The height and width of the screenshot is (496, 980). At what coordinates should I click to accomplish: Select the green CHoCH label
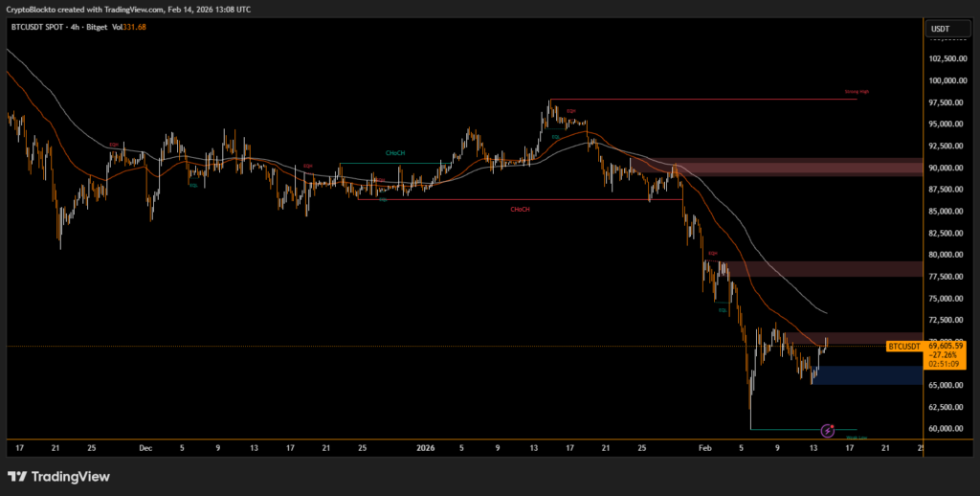tap(394, 153)
